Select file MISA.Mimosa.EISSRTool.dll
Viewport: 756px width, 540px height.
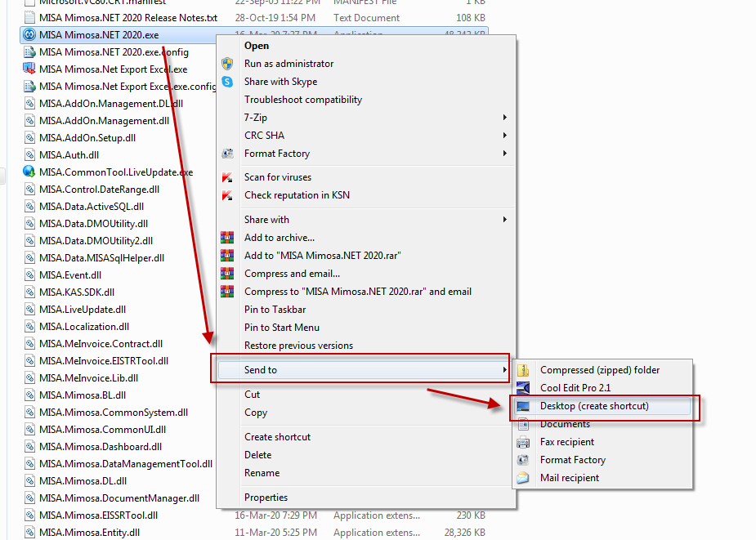point(98,515)
